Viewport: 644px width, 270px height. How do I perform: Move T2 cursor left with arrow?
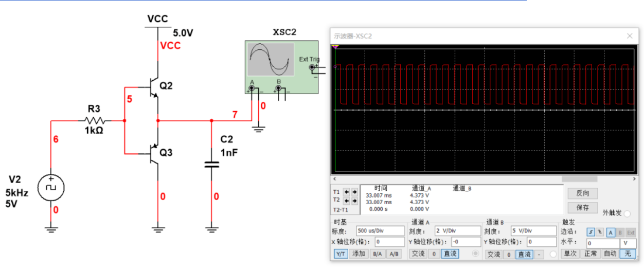347,201
